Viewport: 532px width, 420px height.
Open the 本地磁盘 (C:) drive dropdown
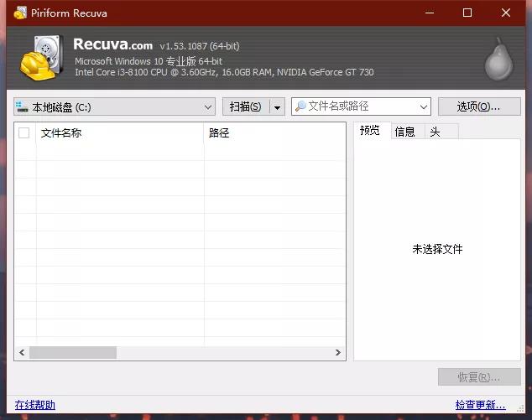tap(208, 107)
